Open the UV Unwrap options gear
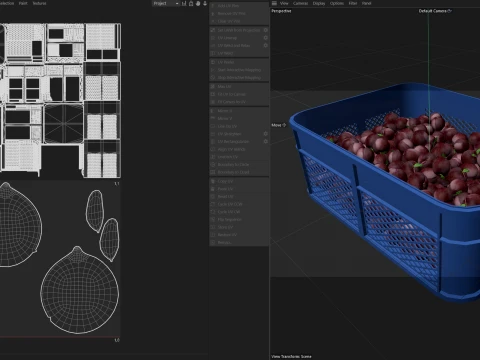This screenshot has height=360, width=480. click(266, 38)
